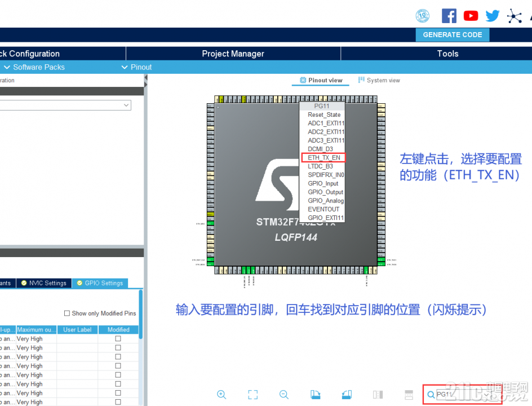Set pin to GPIO_Output
Screen dimensions: 532x406
click(322, 192)
